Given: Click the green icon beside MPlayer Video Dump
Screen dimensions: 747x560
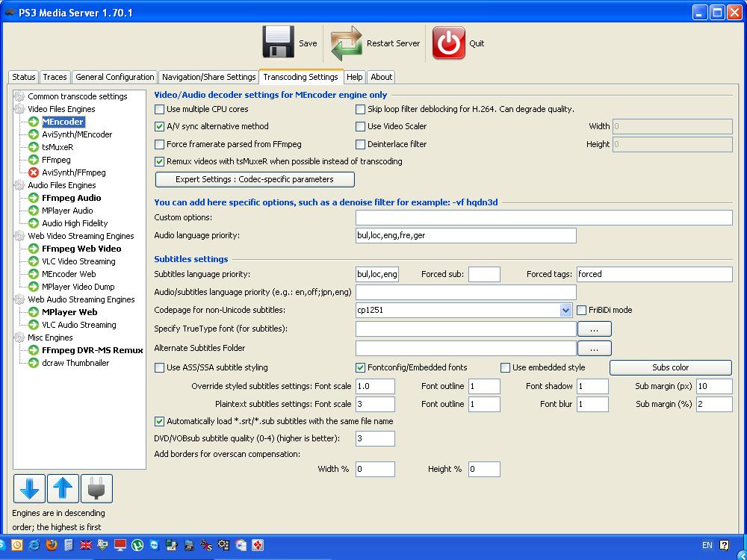Looking at the screenshot, I should [34, 287].
